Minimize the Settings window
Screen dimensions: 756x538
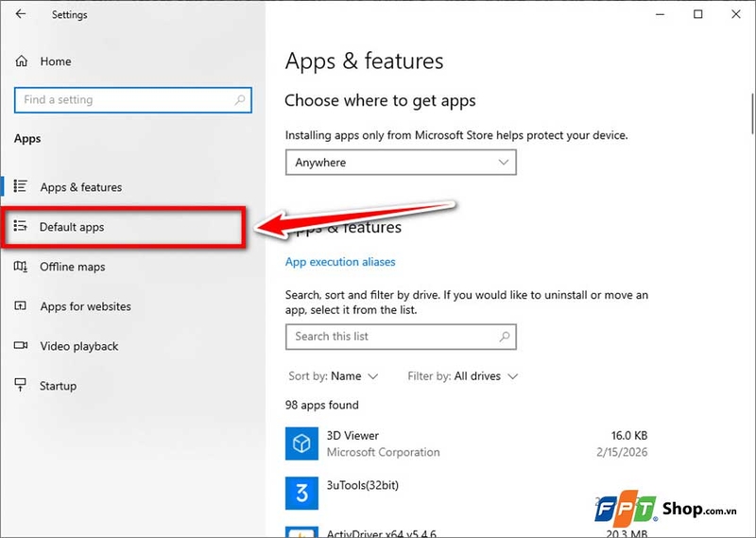[660, 14]
